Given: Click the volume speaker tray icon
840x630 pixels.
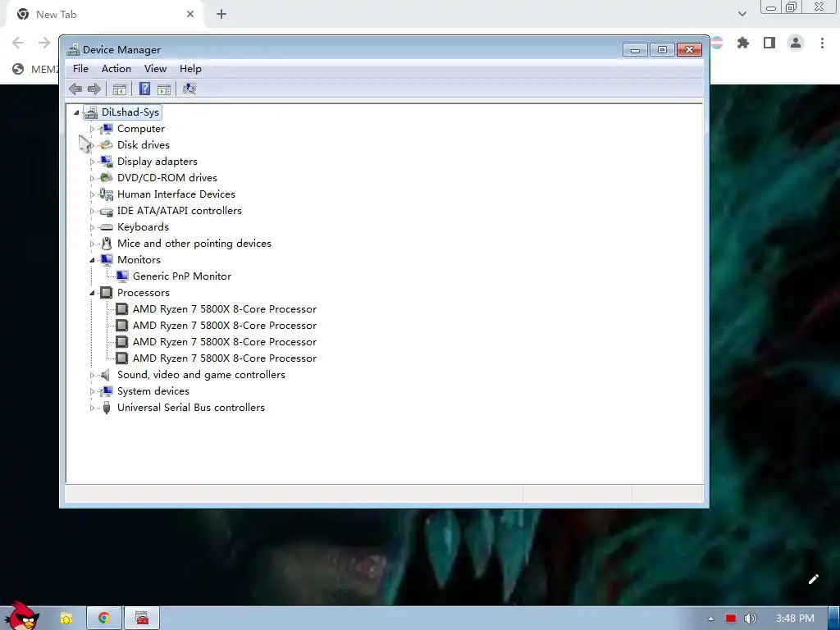Looking at the screenshot, I should coord(750,619).
